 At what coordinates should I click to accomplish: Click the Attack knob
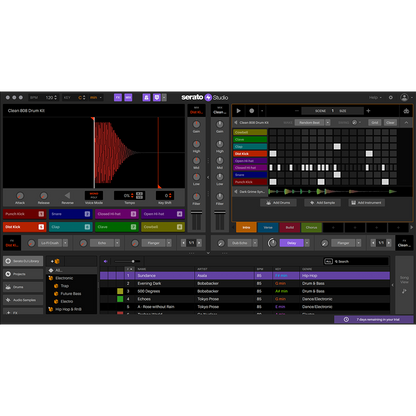20,196
